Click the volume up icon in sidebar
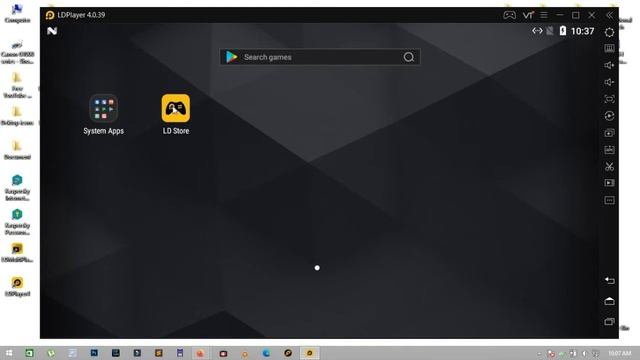The height and width of the screenshot is (360, 640). coord(609,65)
